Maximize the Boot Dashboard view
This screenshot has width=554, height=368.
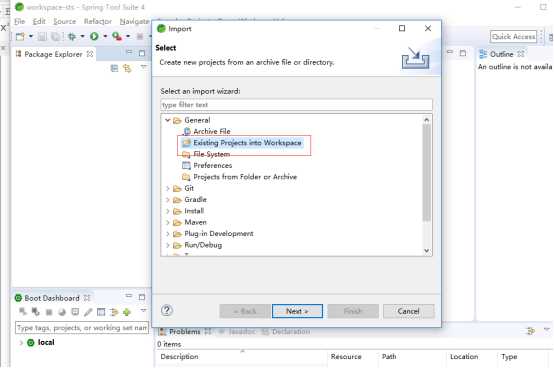pyautogui.click(x=142, y=297)
